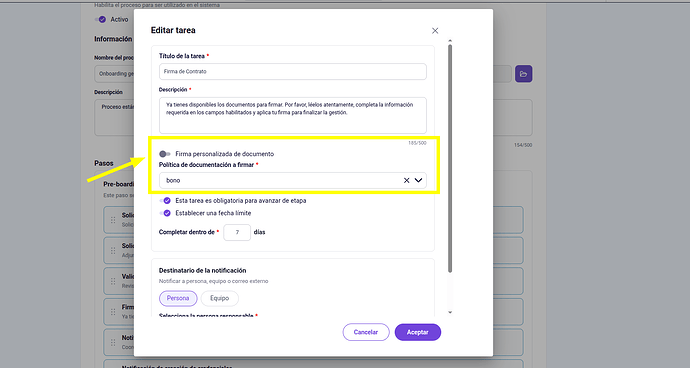This screenshot has width=690, height=368.
Task: Toggle Firma personalizada de documento switch
Action: pyautogui.click(x=165, y=154)
